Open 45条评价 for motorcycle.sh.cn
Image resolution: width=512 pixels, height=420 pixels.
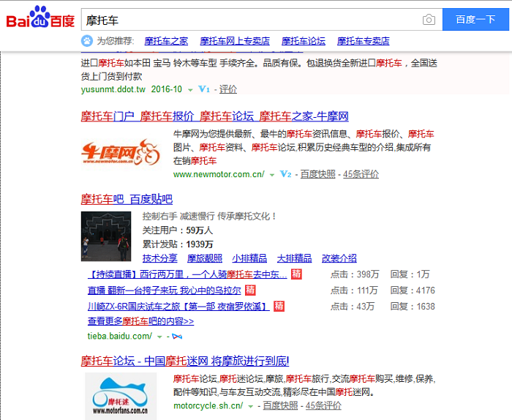[x=323, y=405]
